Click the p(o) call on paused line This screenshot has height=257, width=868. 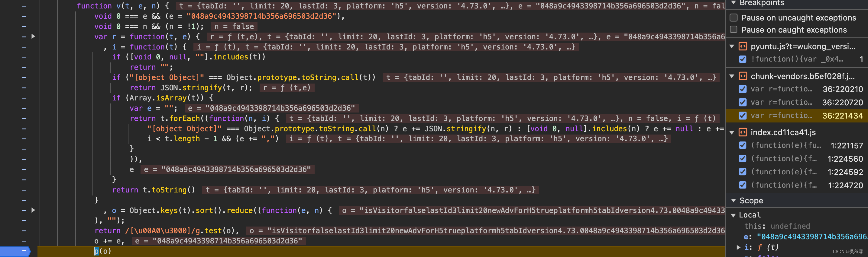pyautogui.click(x=102, y=251)
